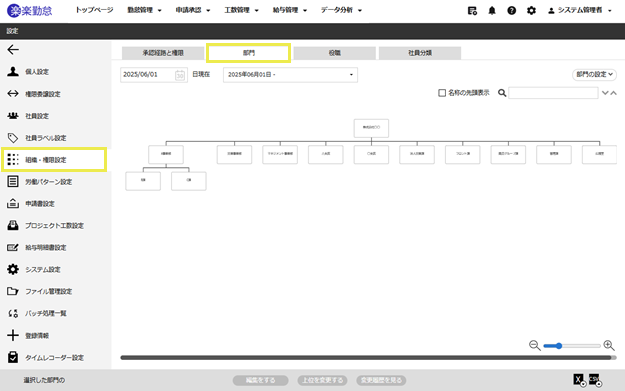Open プロジェクト工数設定 icon
This screenshot has height=391, width=625.
13,225
